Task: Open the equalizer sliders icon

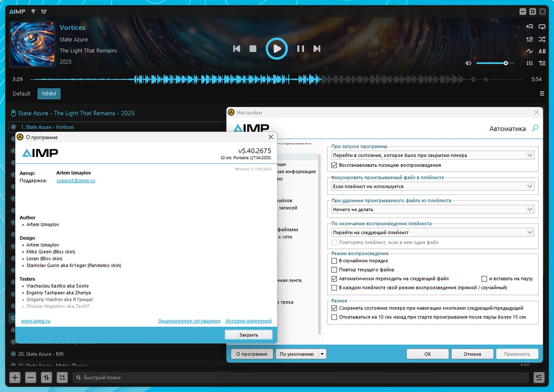Action: tap(530, 63)
